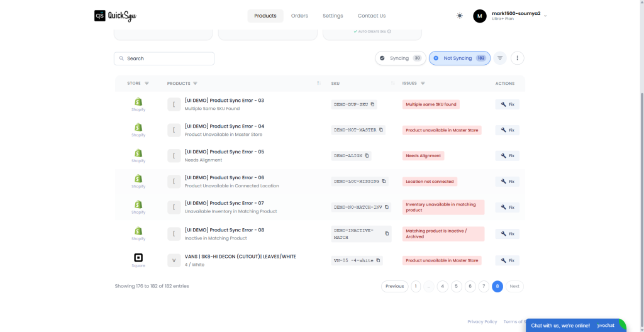
Task: Open VANS | SK8-HI DECON (CUTOUT) product
Action: [x=240, y=257]
